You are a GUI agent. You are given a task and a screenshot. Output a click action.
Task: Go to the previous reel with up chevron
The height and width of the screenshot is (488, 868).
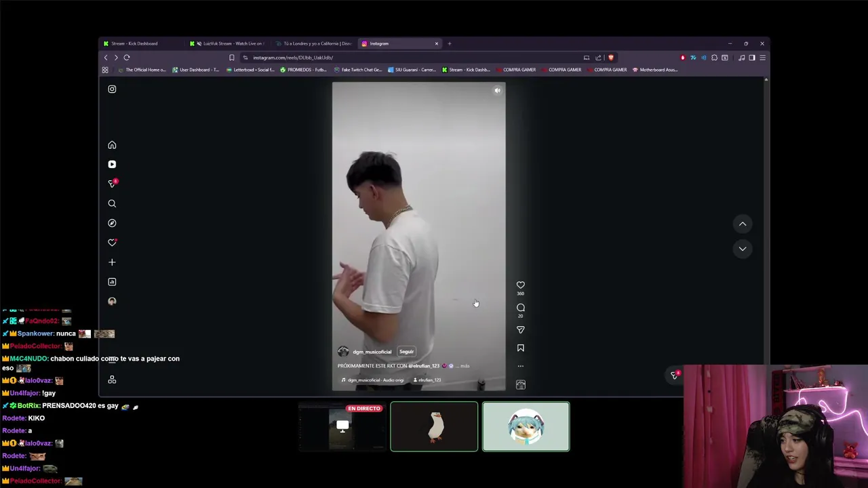tap(743, 224)
